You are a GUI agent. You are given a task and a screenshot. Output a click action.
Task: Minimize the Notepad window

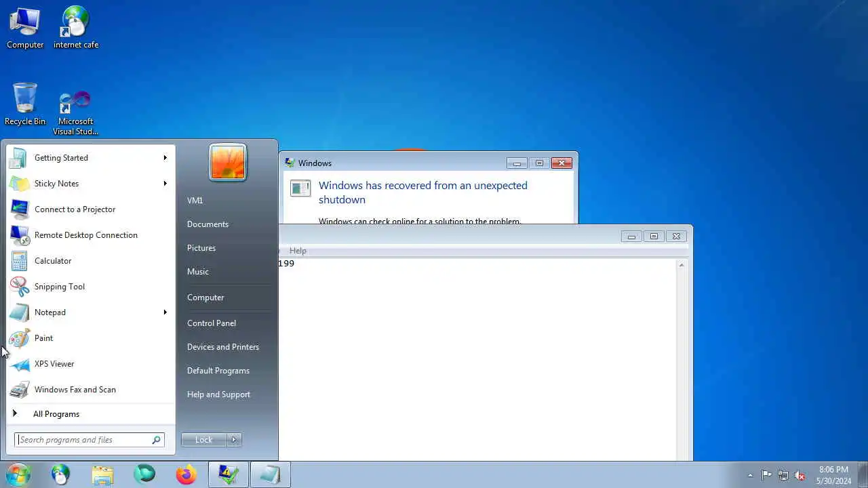tap(631, 237)
